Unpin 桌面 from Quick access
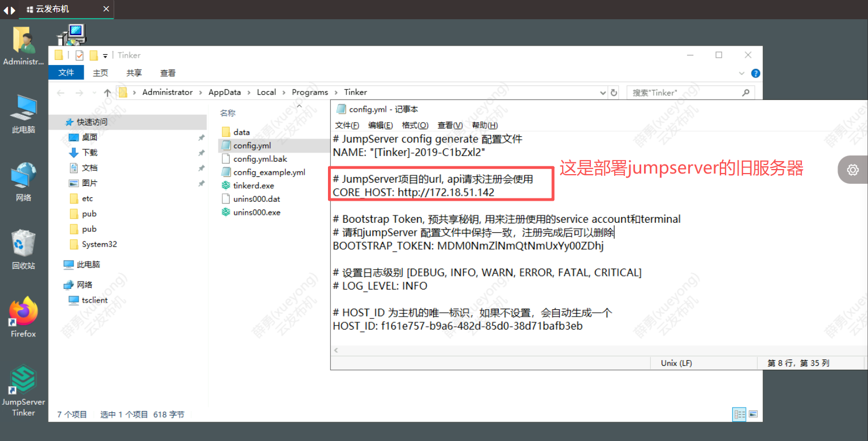The height and width of the screenshot is (441, 868). [x=201, y=137]
